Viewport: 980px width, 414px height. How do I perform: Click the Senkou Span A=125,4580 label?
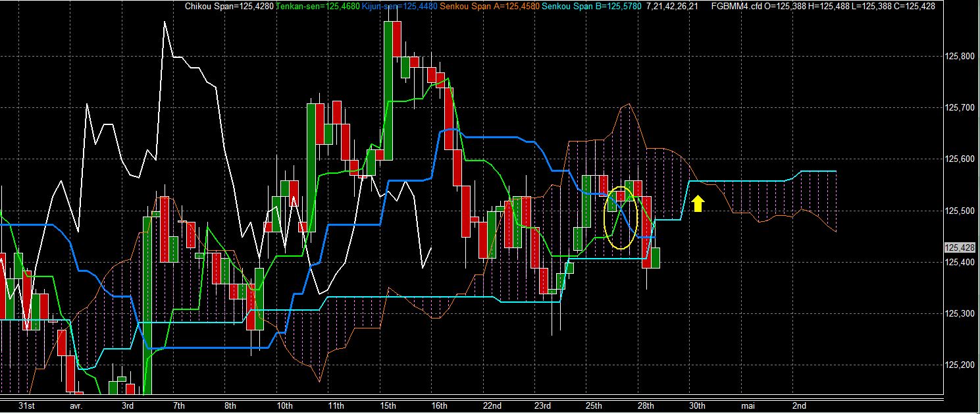point(490,6)
